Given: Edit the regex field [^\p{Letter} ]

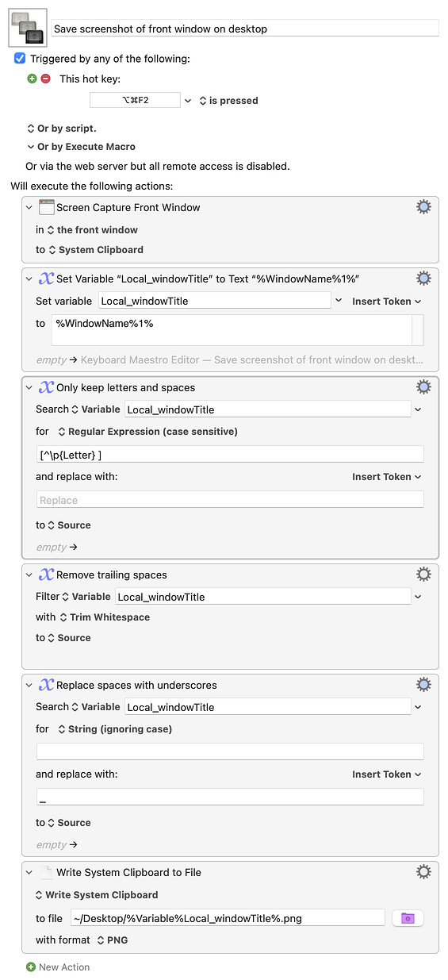Looking at the screenshot, I should click(230, 454).
